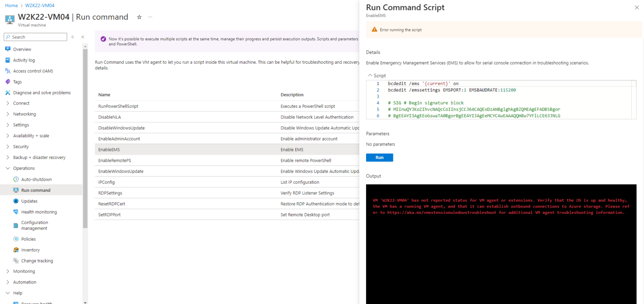Open the more options ellipsis beside the star
The width and height of the screenshot is (644, 304).
pos(150,17)
